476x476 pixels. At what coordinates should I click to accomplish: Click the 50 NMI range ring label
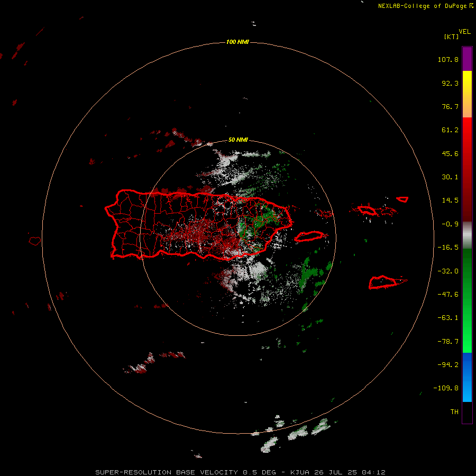(238, 140)
